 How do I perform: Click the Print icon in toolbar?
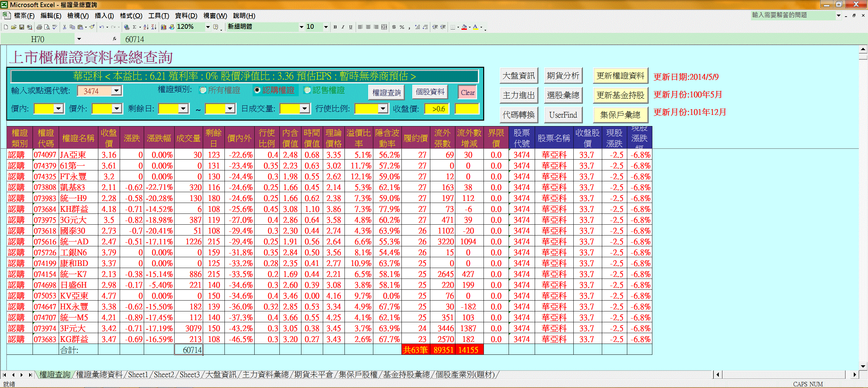[x=39, y=27]
